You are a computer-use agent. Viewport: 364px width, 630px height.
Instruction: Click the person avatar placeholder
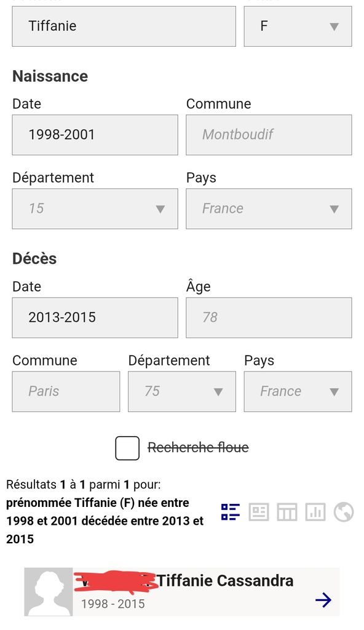coord(49,592)
